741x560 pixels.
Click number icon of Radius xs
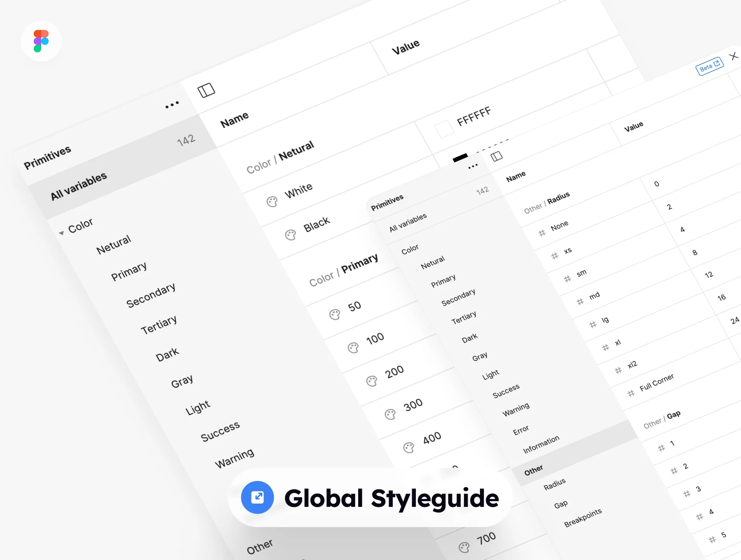tap(555, 256)
